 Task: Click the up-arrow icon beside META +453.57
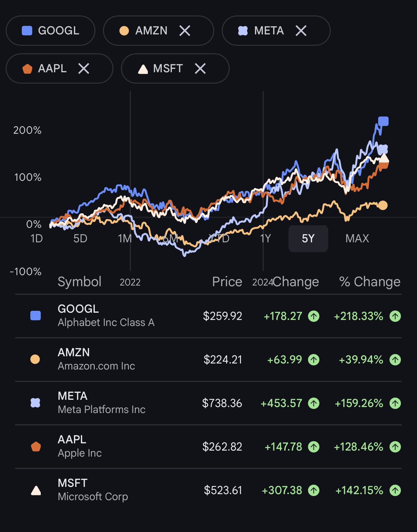click(x=314, y=403)
